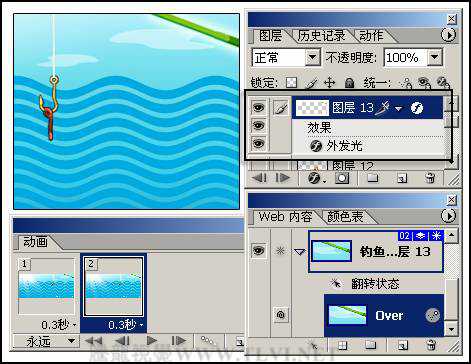Switch to the 图层 tab
The width and height of the screenshot is (471, 364).
270,36
